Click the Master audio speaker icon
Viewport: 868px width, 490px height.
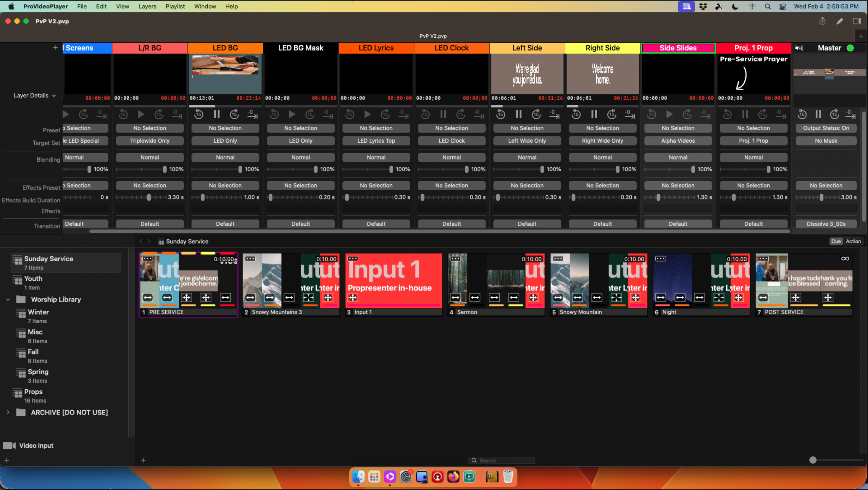(x=799, y=48)
